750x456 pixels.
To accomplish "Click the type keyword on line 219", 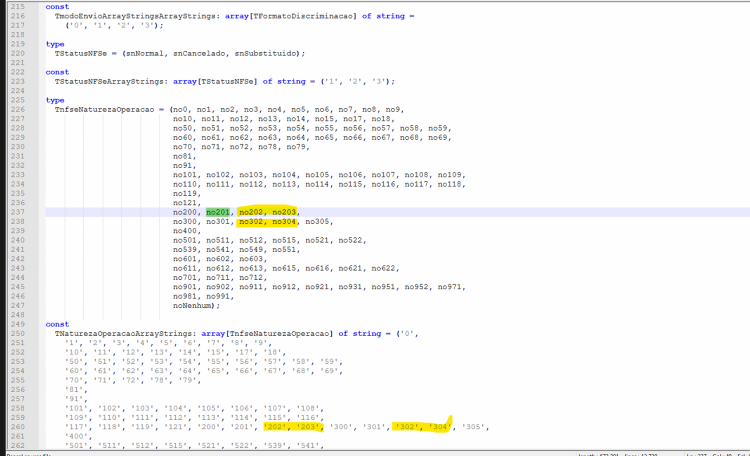I will pos(55,44).
